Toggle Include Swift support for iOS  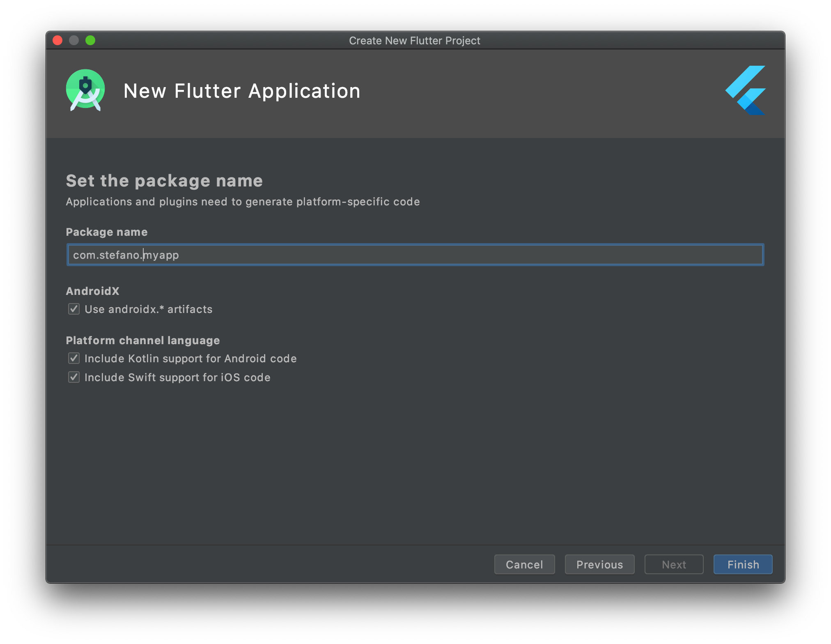(x=74, y=377)
